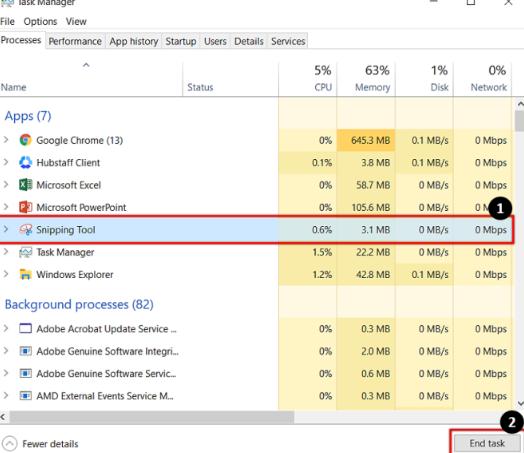Expand the Adobe Genuine Software Servic... row

point(6,373)
